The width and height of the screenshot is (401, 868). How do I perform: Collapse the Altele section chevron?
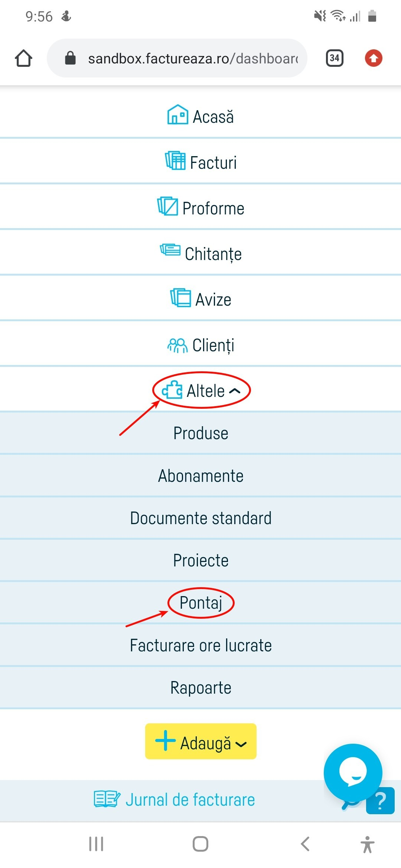(235, 390)
